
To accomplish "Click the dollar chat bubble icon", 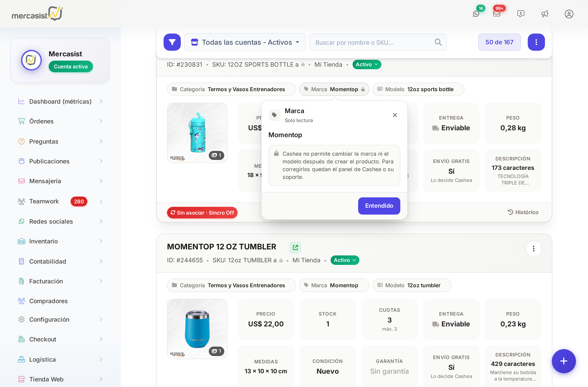I will pyautogui.click(x=521, y=14).
